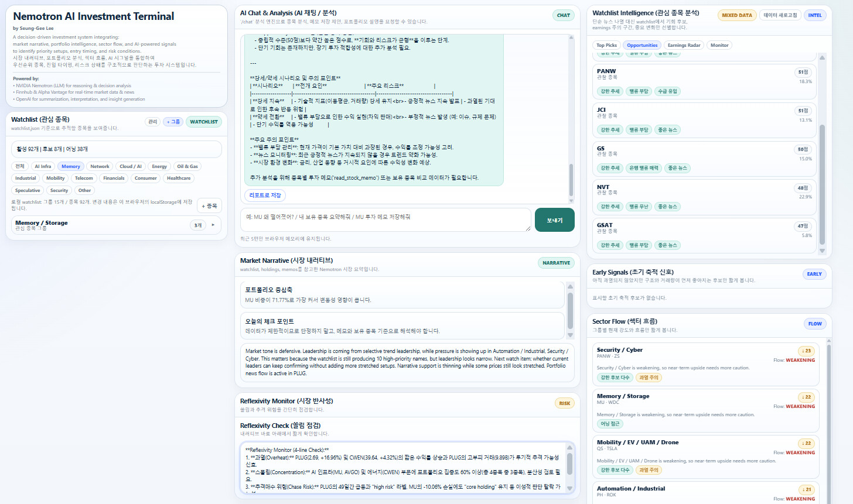Send the chat message with 보내기
The image size is (853, 504).
click(x=555, y=220)
